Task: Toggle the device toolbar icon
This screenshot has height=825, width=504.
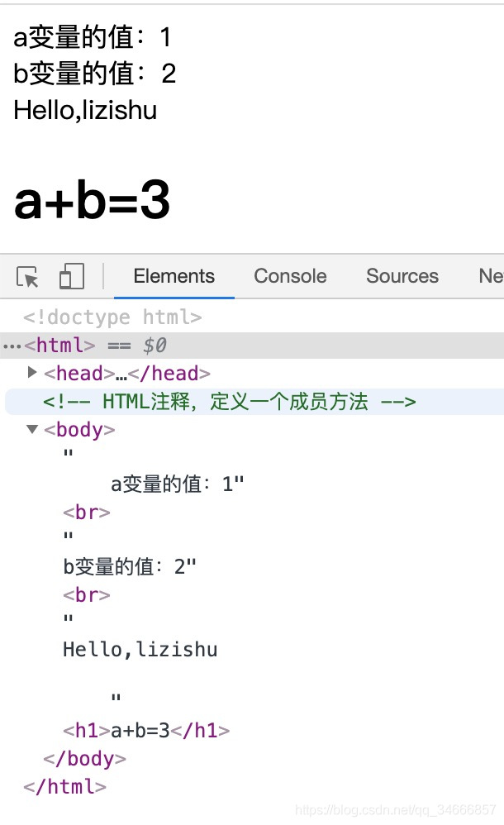Action: pyautogui.click(x=72, y=276)
